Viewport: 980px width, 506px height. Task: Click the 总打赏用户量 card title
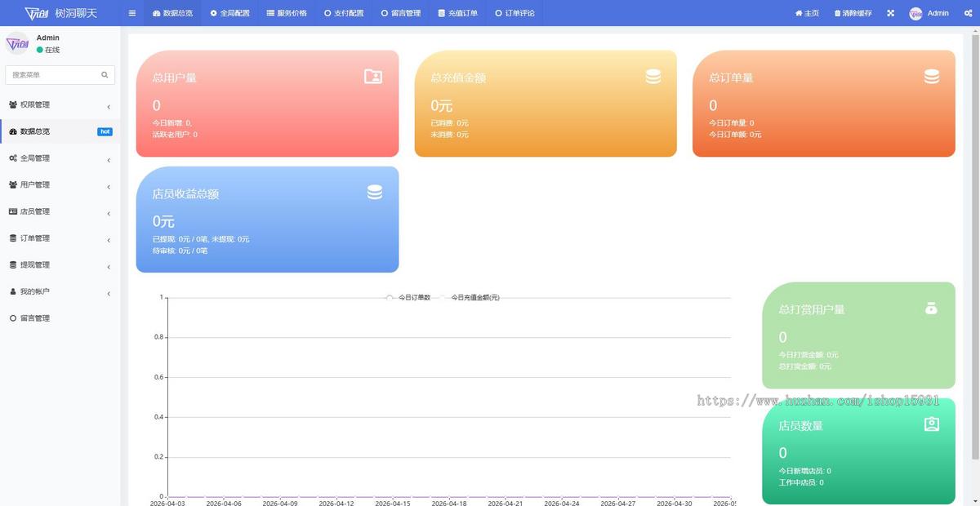click(x=812, y=310)
